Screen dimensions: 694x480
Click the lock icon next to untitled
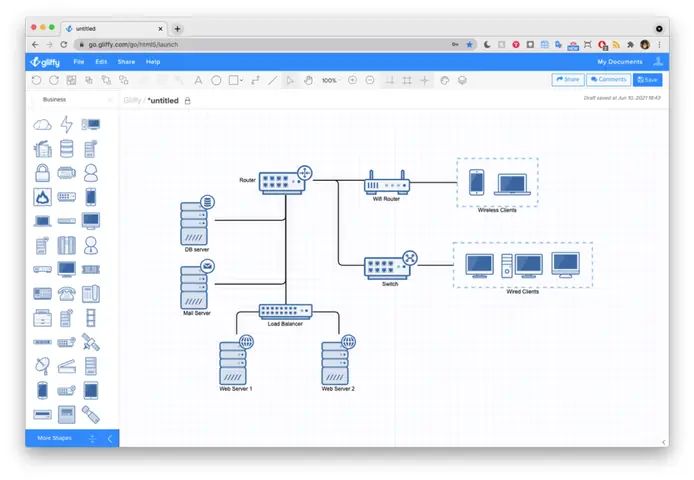coord(188,101)
